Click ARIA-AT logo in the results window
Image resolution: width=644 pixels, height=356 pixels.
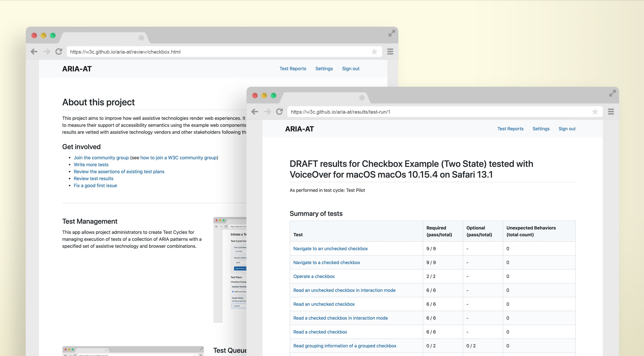pos(299,129)
